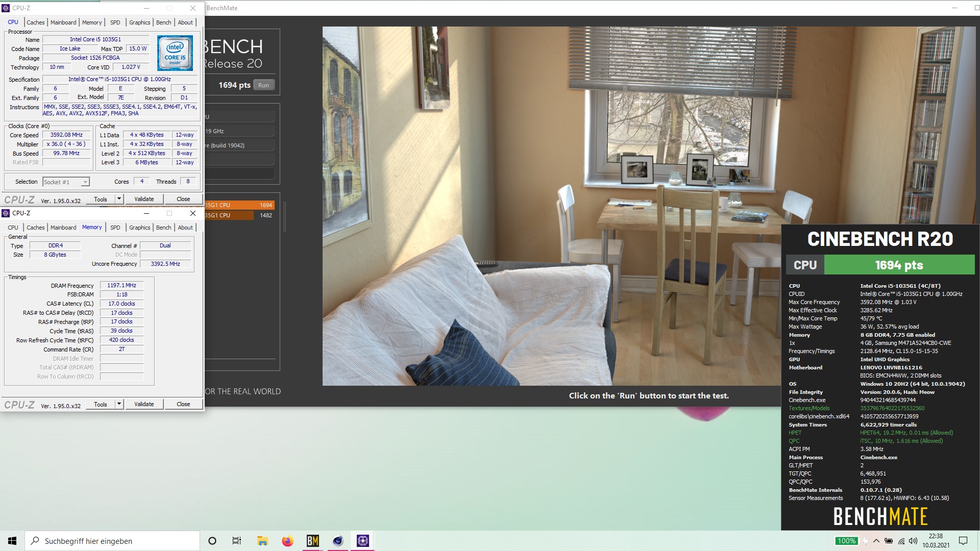Image resolution: width=980 pixels, height=551 pixels.
Task: Click the green 1694 pts BenchMate result bar
Action: (899, 265)
